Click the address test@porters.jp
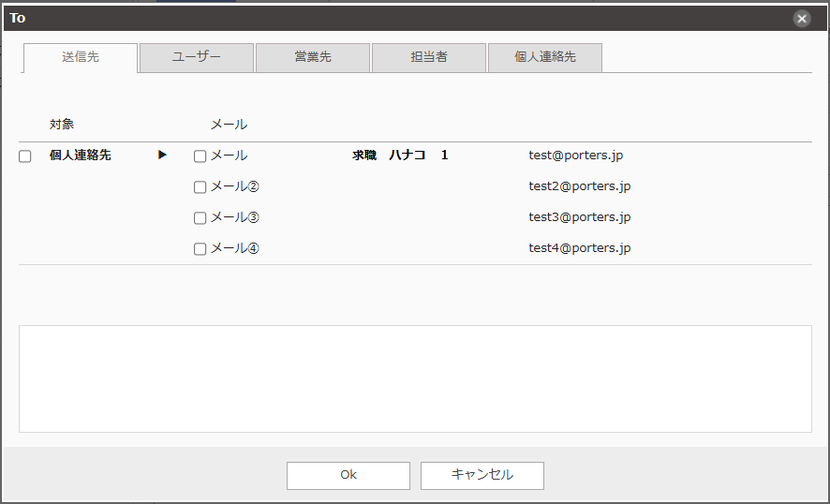 coord(575,156)
